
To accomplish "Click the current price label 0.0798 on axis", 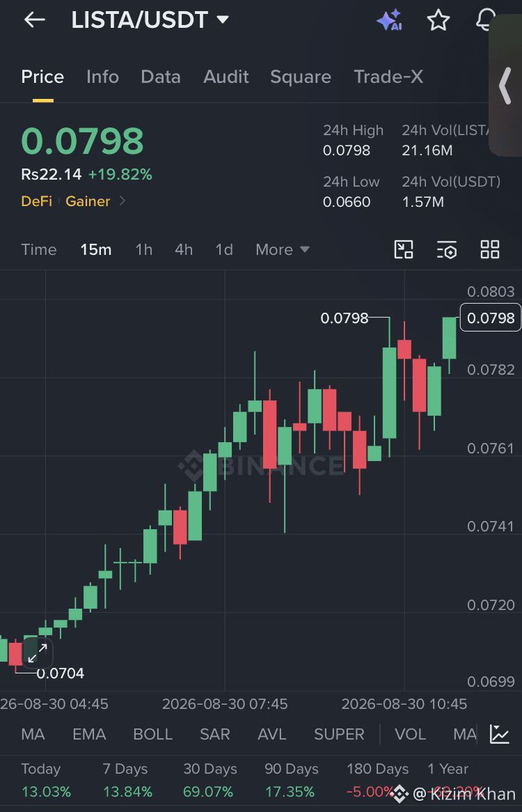I will (x=491, y=318).
